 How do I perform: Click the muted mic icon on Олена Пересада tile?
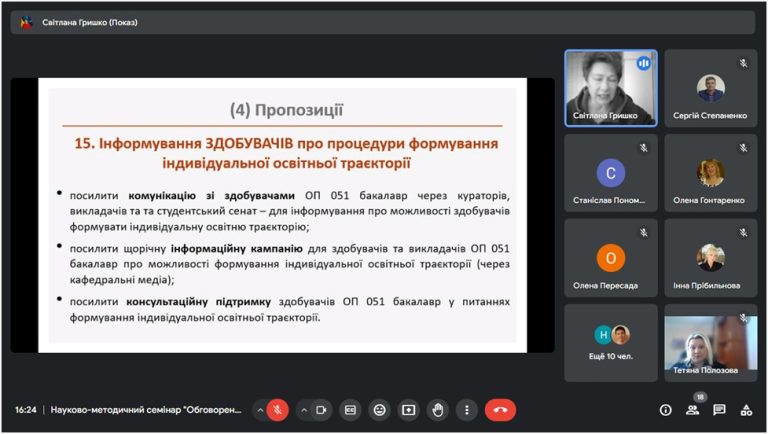coord(644,233)
